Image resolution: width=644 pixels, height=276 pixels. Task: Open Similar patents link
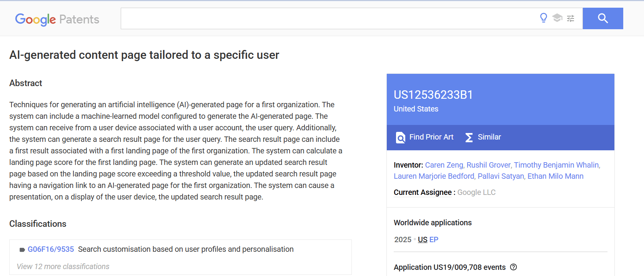pos(489,137)
